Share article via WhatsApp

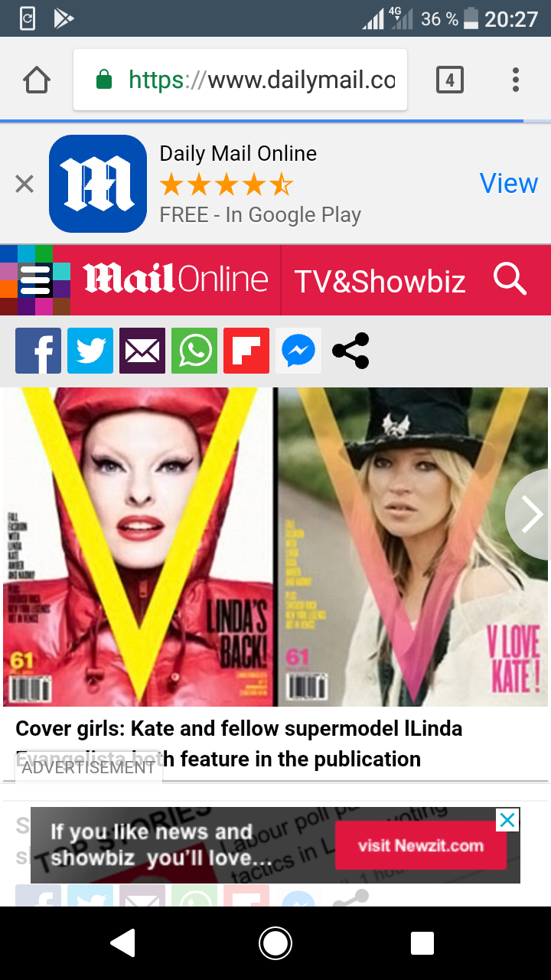194,351
